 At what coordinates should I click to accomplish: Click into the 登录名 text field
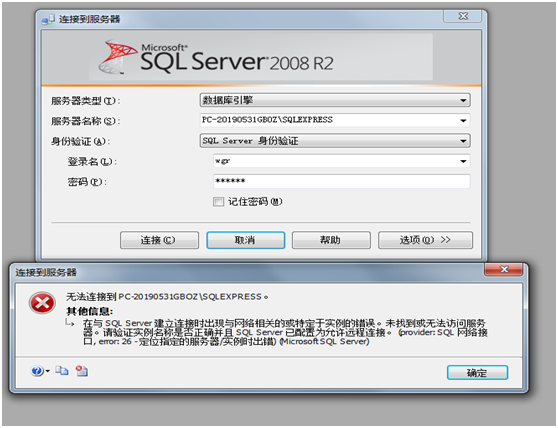[335, 161]
